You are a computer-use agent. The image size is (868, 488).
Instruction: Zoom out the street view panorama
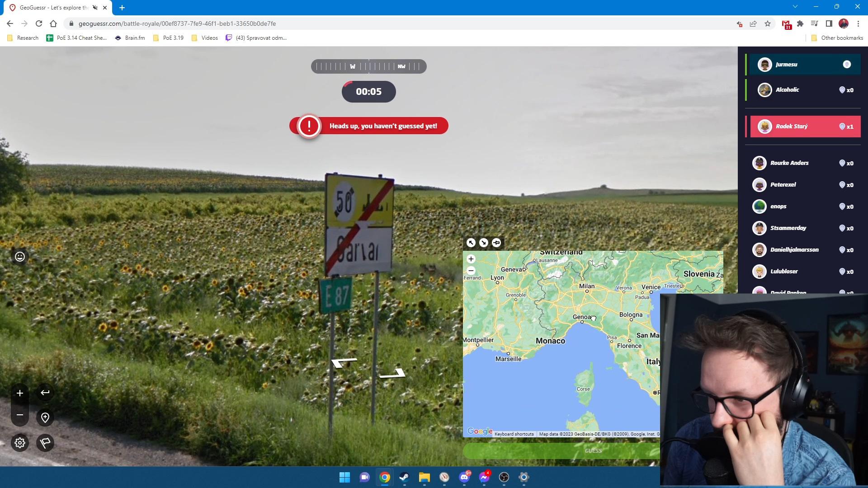[20, 415]
